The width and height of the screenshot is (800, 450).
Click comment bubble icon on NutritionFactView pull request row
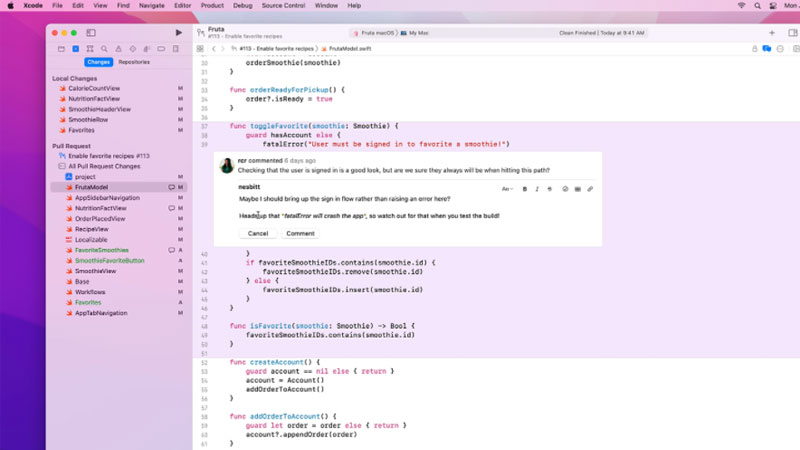[x=171, y=208]
